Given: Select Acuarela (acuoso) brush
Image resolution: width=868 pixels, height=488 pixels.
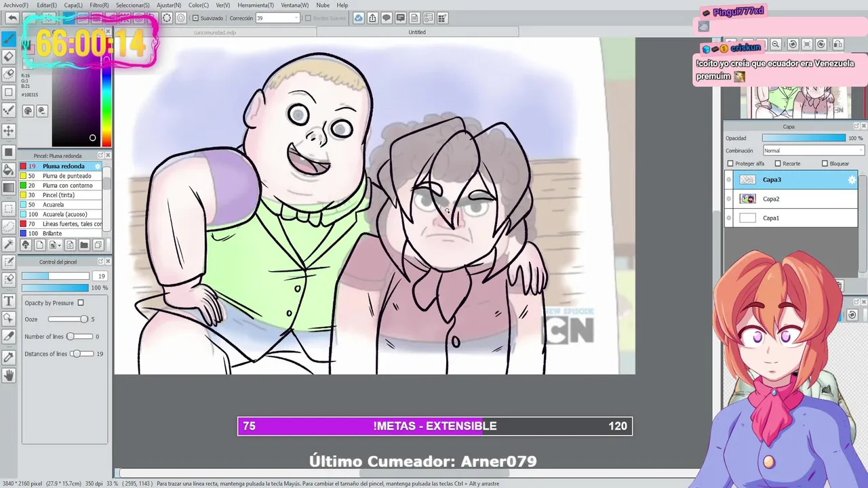Looking at the screenshot, I should 61,214.
